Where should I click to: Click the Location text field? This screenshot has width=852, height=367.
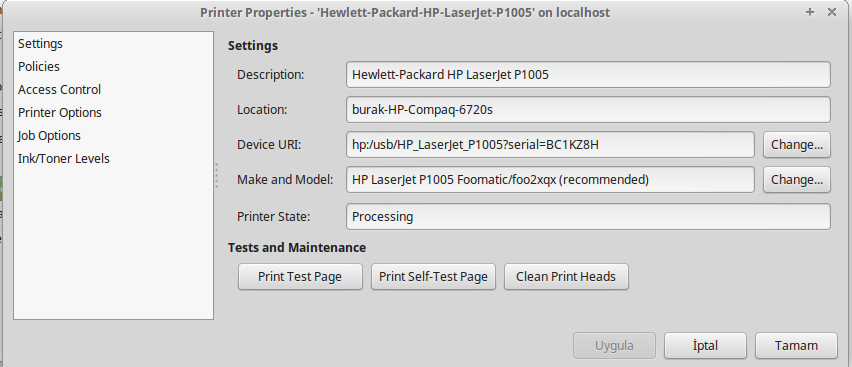[588, 109]
